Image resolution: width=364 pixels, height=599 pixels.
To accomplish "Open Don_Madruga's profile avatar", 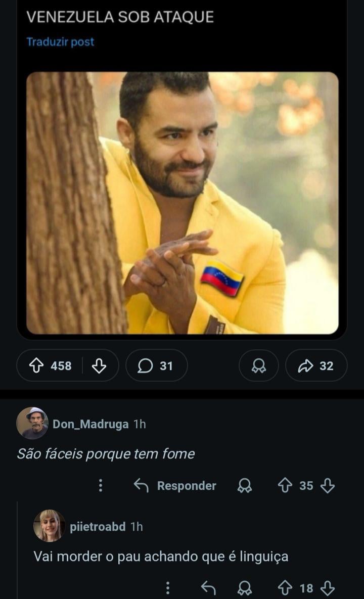I will (32, 423).
